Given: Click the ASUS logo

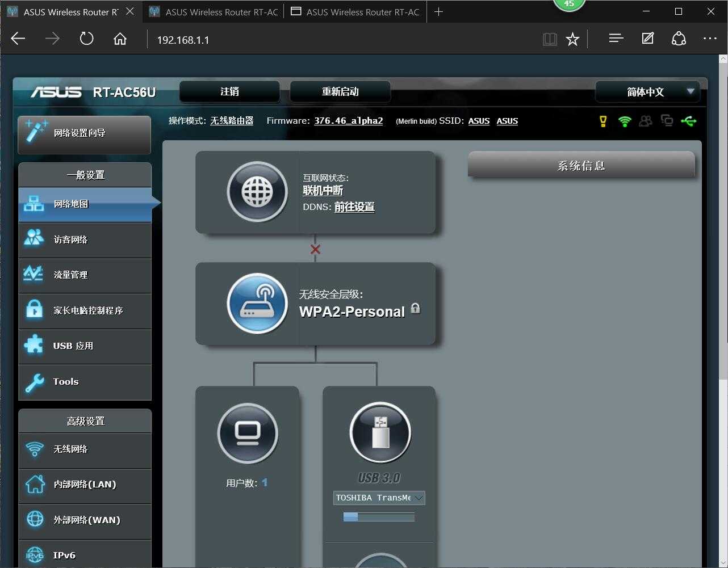Looking at the screenshot, I should tap(56, 92).
